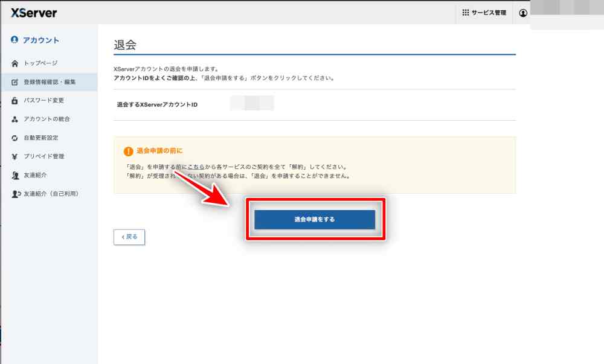Click the orange warning icon in notice
The image size is (604, 364).
[x=128, y=152]
